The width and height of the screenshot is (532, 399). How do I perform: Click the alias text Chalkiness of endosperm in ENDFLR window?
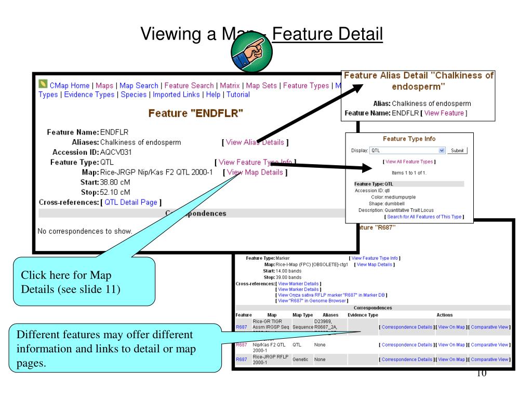click(140, 142)
